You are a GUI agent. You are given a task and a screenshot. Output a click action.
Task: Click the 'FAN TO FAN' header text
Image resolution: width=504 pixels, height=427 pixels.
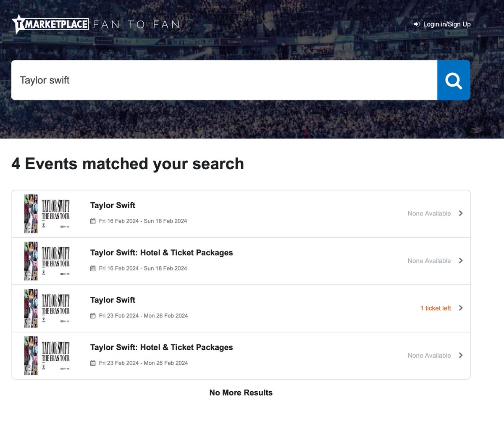[136, 25]
